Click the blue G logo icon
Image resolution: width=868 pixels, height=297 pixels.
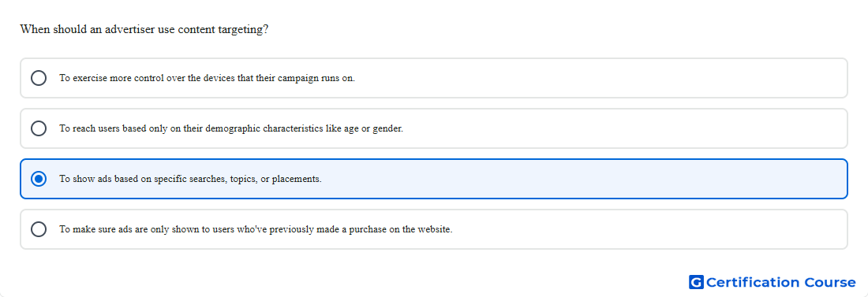pos(696,282)
